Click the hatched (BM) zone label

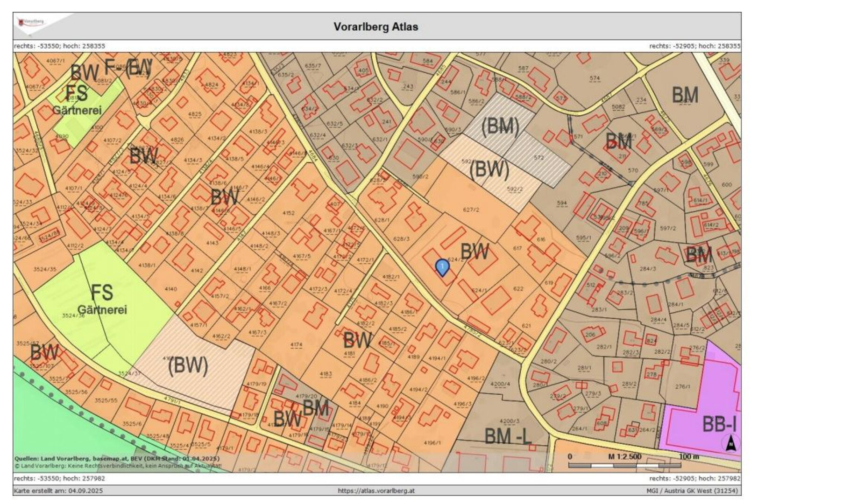coord(500,126)
